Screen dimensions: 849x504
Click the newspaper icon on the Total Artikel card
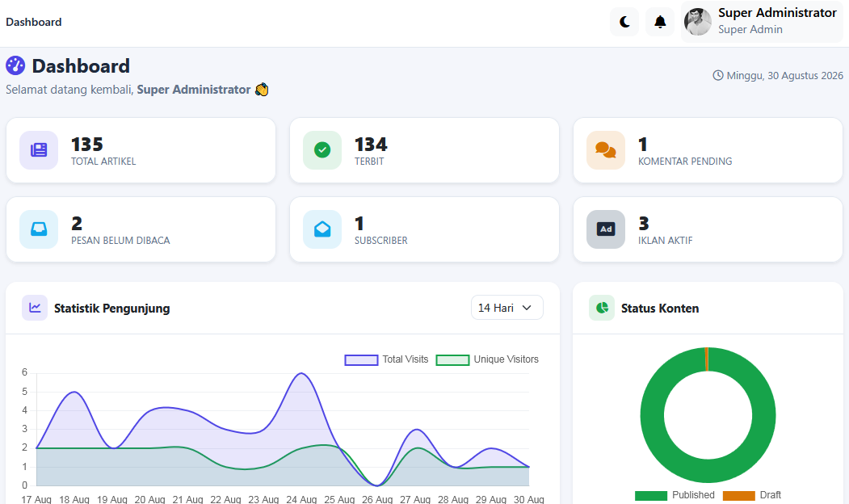(x=39, y=150)
